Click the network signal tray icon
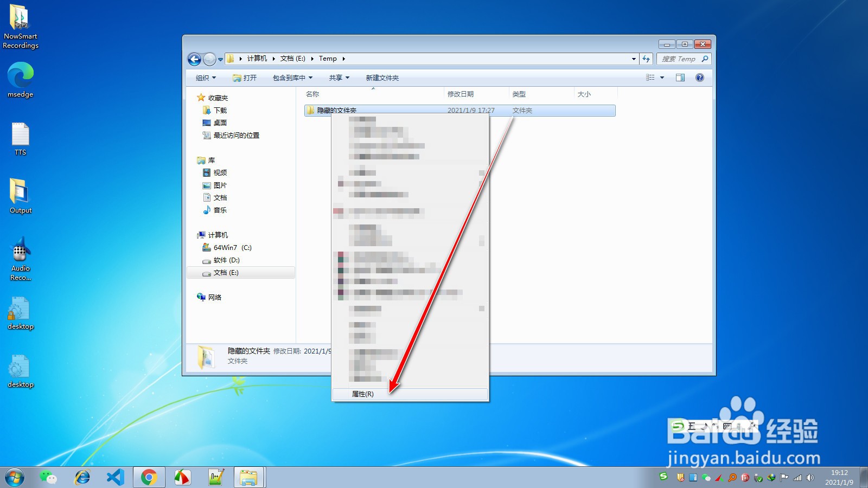This screenshot has height=488, width=868. (797, 478)
